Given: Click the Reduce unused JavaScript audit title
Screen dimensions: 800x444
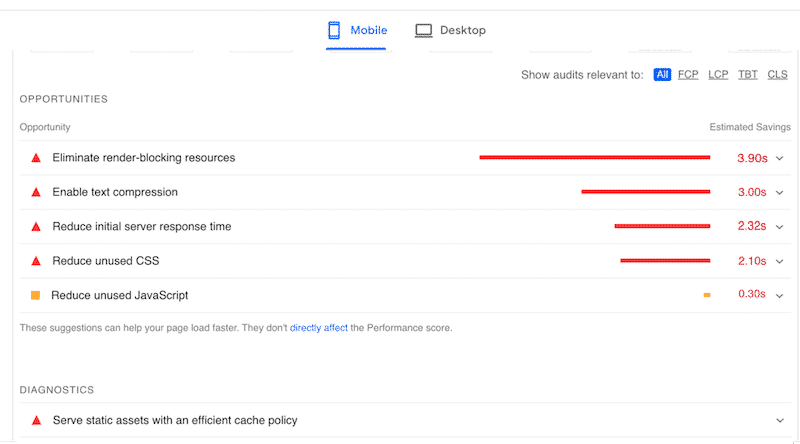Looking at the screenshot, I should [x=120, y=295].
